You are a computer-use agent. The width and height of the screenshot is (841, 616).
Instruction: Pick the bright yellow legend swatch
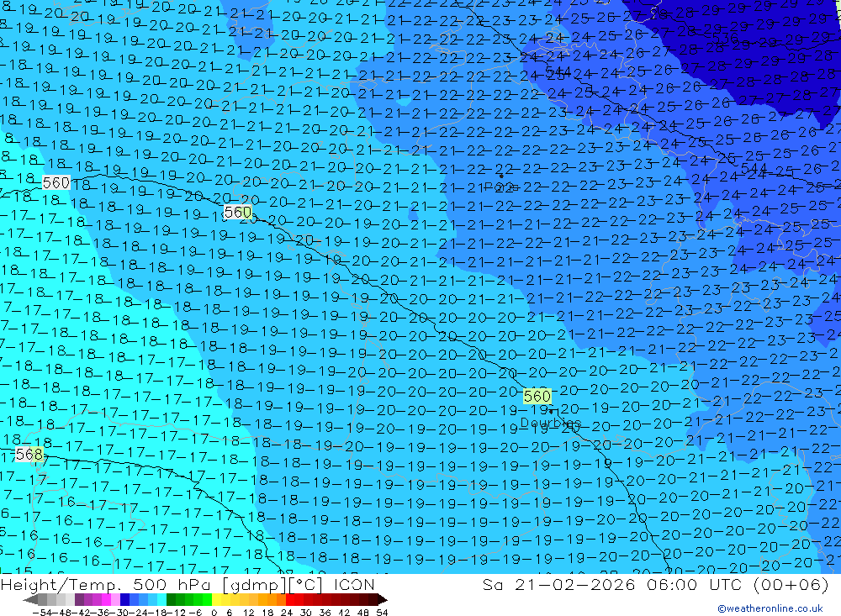[217, 599]
